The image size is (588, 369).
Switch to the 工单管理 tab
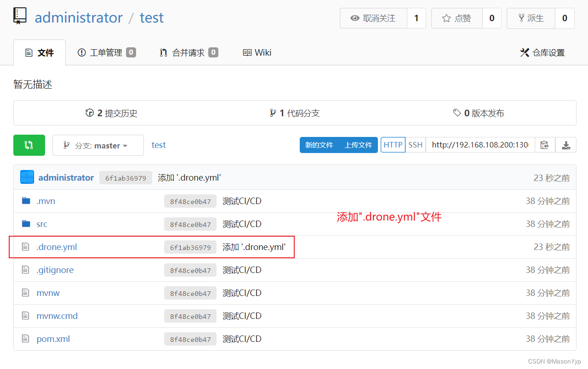(106, 52)
